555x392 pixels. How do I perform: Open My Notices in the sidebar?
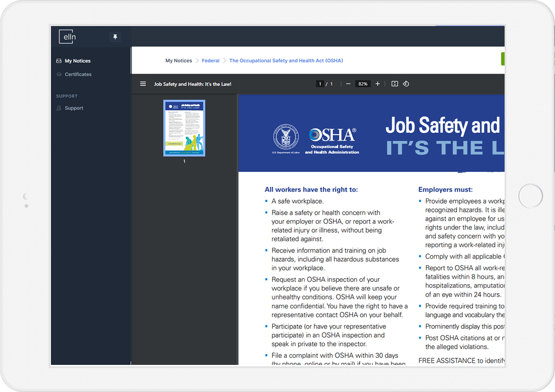click(78, 61)
